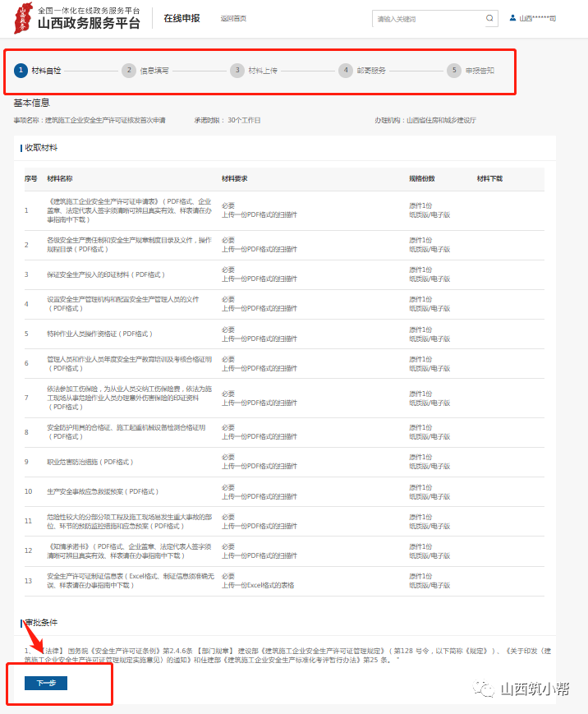Click the 审批条件 section heading

pyautogui.click(x=41, y=623)
